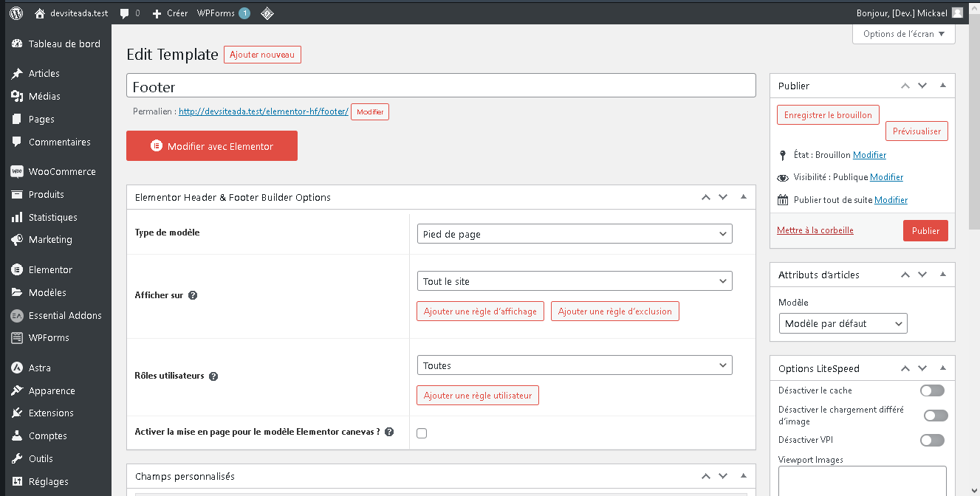Image resolution: width=980 pixels, height=496 pixels.
Task: Click the user avatar next to Bonjour Mickael
Action: pos(957,13)
